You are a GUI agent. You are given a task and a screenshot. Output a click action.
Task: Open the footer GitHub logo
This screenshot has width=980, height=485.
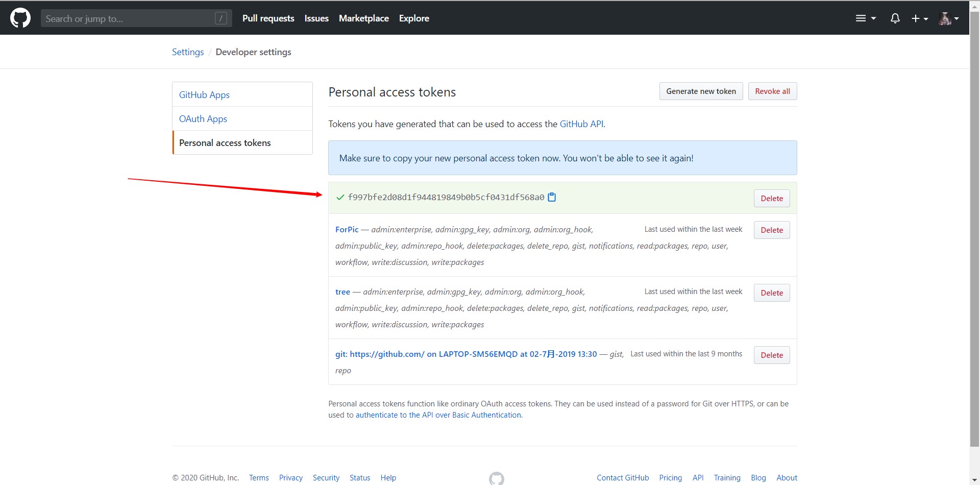(x=496, y=478)
